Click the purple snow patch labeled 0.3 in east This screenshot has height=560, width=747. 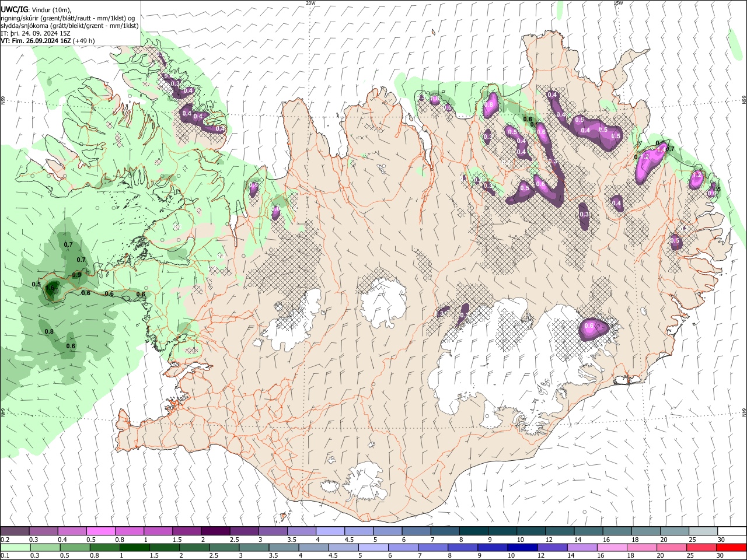(x=584, y=216)
